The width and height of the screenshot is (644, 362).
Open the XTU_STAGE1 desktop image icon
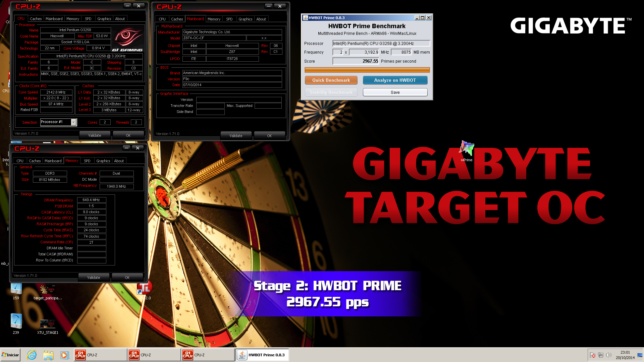(48, 326)
